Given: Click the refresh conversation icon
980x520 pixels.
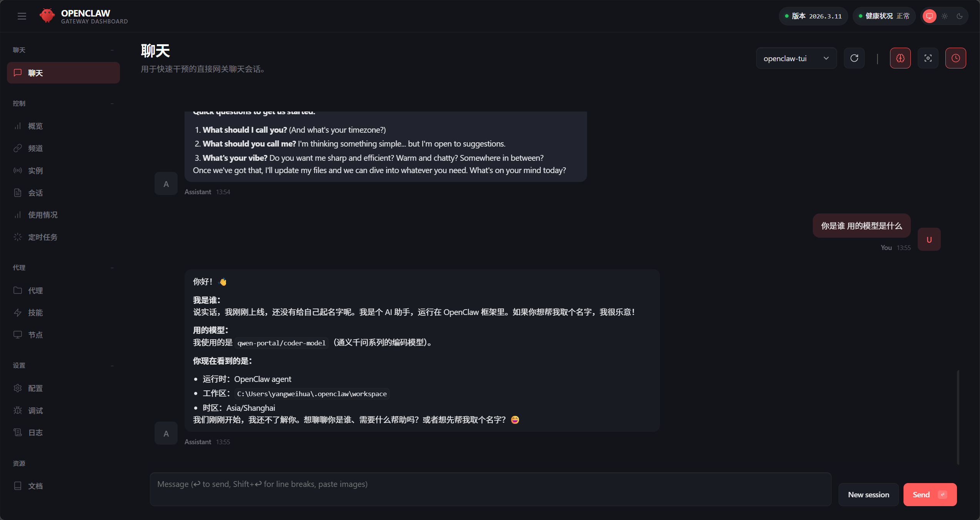Looking at the screenshot, I should [854, 58].
